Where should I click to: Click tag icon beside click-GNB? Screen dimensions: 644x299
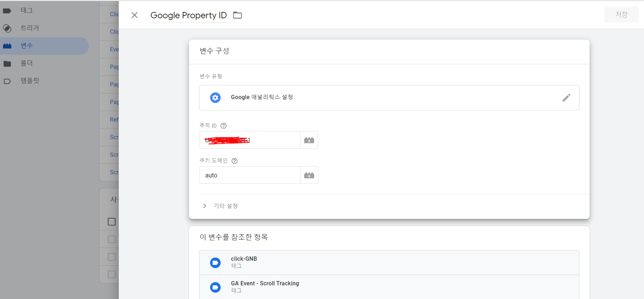215,262
